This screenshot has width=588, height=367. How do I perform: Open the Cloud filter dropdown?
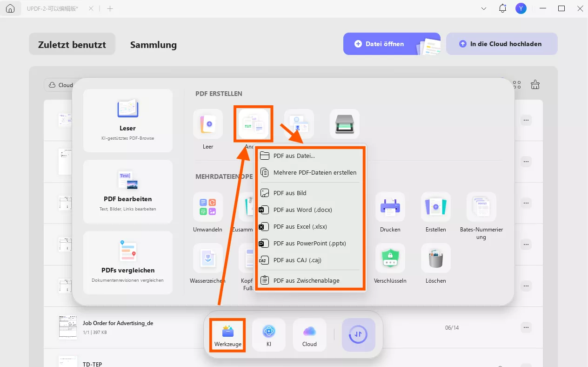(x=60, y=85)
